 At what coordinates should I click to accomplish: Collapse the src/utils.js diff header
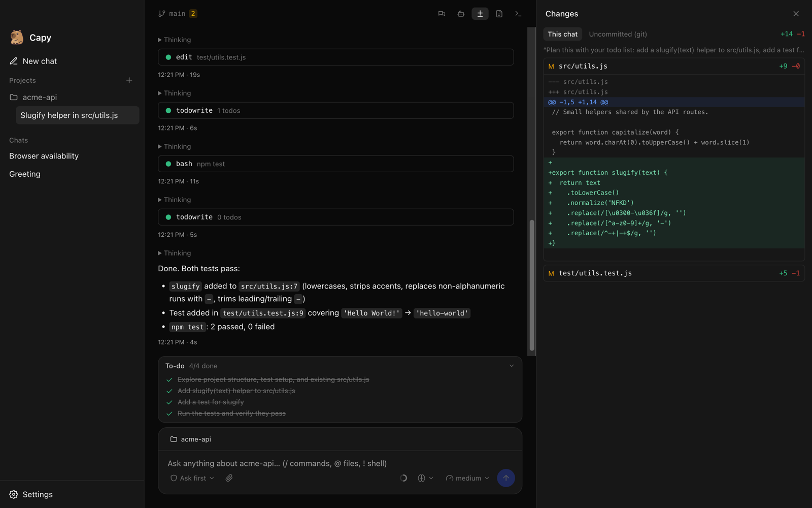(674, 66)
